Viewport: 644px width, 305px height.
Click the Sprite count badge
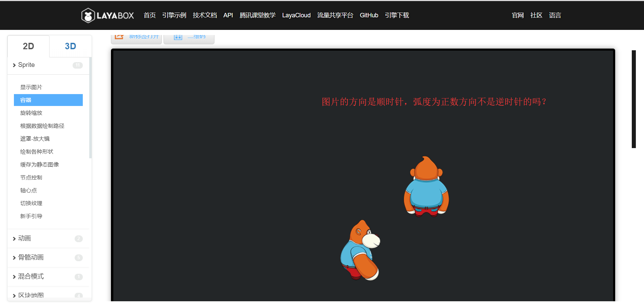click(x=78, y=65)
